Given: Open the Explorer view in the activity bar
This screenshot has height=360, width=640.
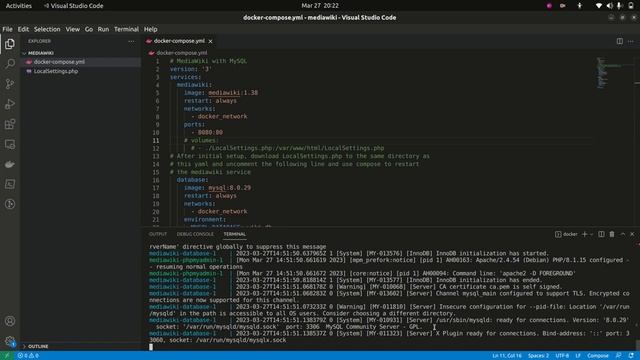Looking at the screenshot, I should [10, 44].
